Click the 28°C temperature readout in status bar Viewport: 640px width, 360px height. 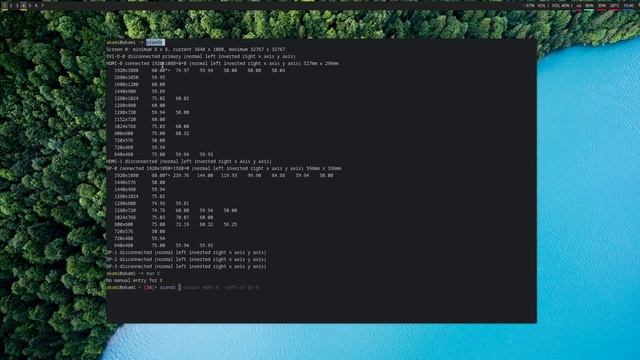615,6
